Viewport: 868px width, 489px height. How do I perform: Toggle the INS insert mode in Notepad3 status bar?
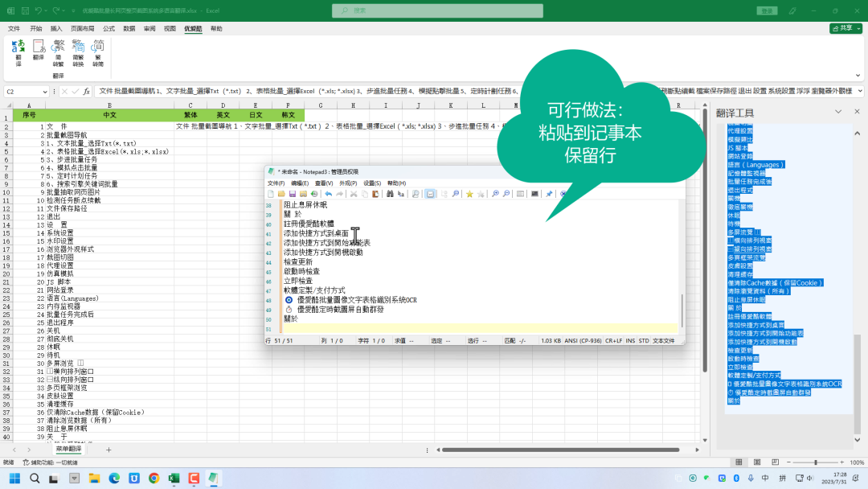pos(630,341)
